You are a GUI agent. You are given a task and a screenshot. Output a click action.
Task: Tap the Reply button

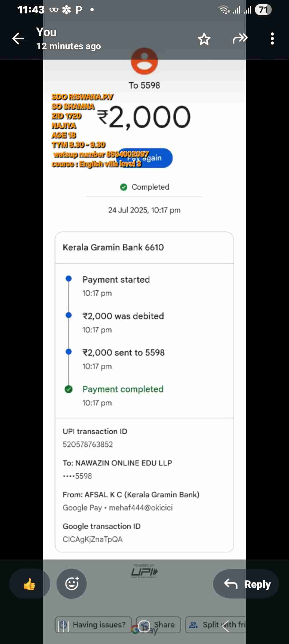click(246, 584)
